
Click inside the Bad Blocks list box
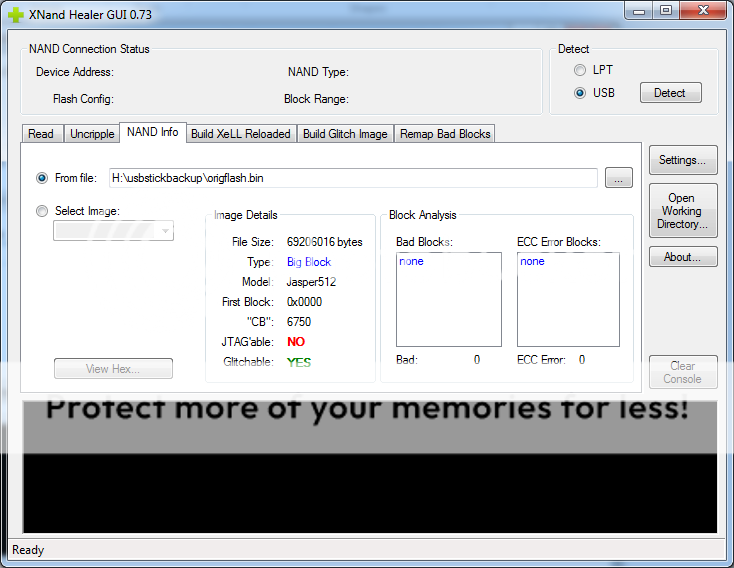click(x=448, y=300)
